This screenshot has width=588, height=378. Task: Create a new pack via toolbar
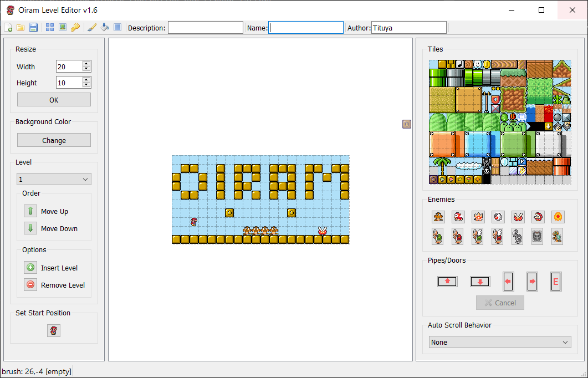tap(8, 27)
